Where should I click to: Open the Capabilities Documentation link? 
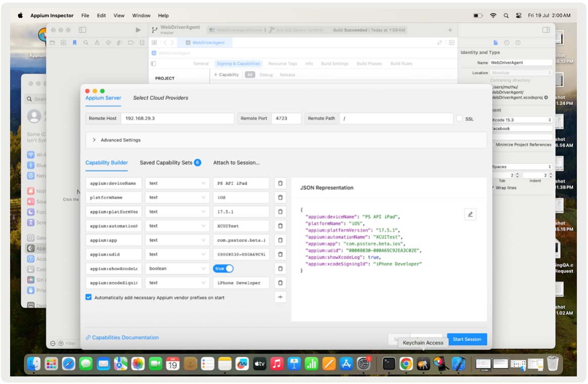[125, 338]
